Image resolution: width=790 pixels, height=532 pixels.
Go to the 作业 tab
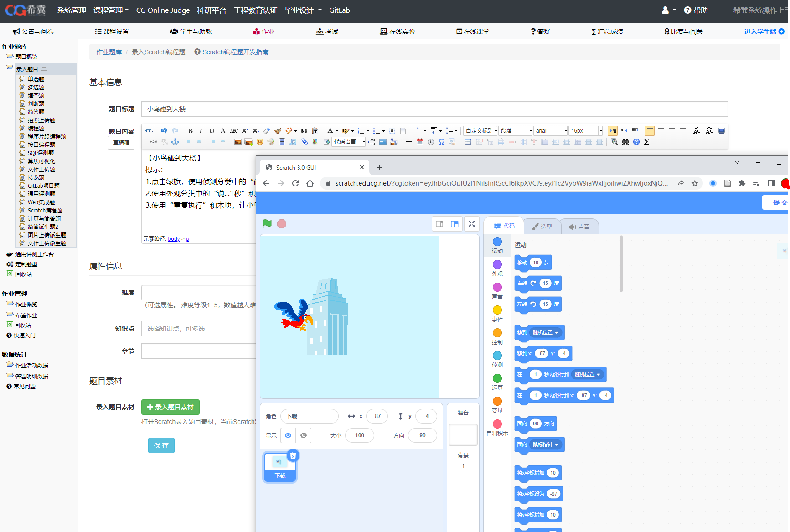pos(264,31)
